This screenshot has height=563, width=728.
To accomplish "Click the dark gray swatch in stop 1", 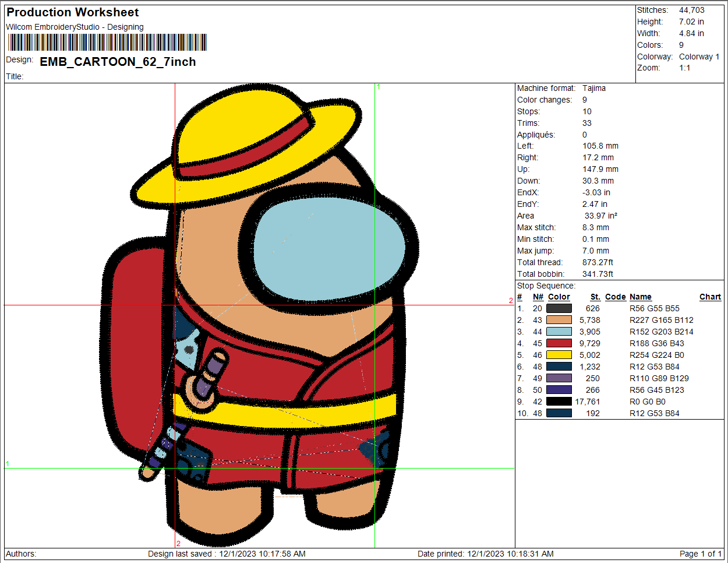I will [559, 308].
